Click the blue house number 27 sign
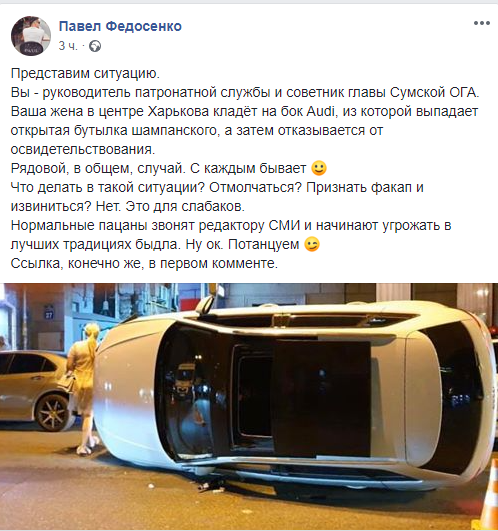 point(49,312)
